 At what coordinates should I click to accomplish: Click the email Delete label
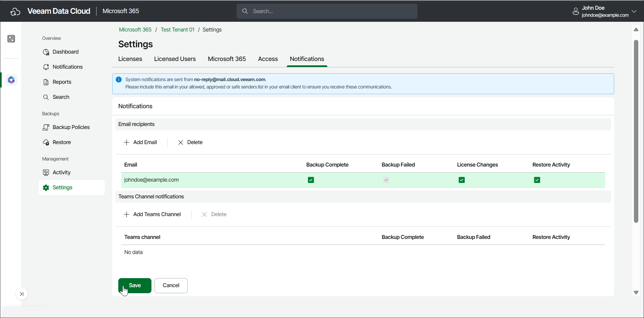pyautogui.click(x=195, y=142)
